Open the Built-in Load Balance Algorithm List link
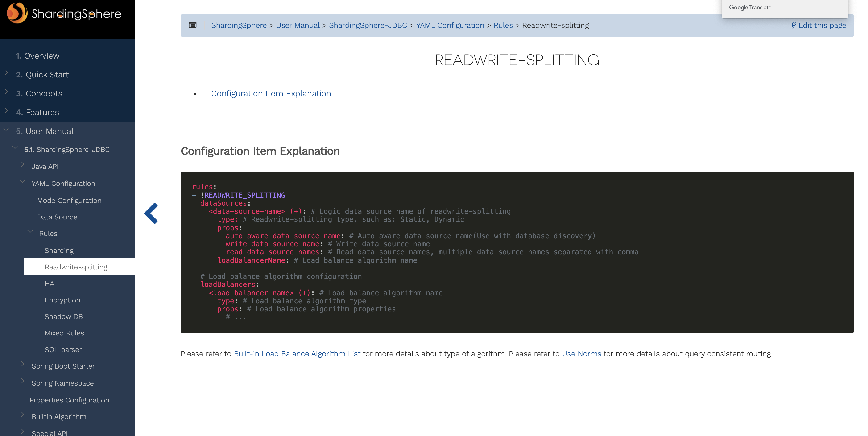 pos(297,354)
